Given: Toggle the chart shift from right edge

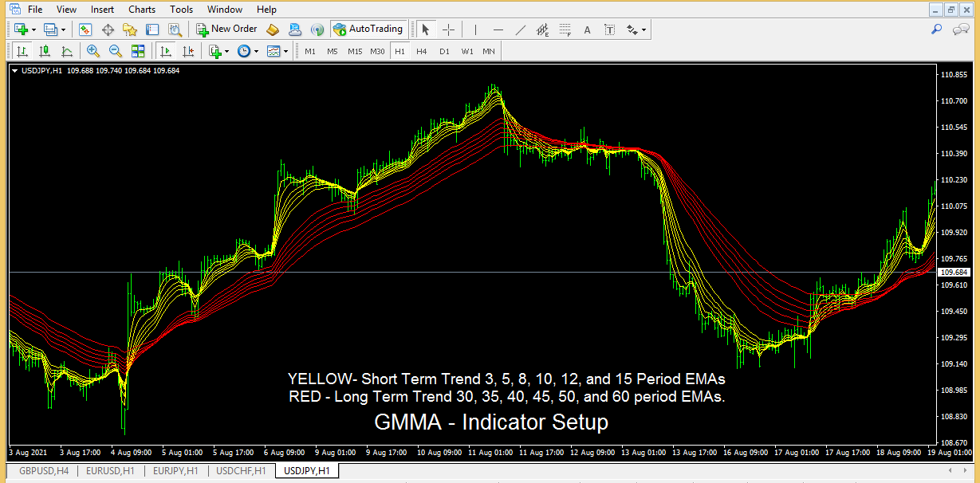Looking at the screenshot, I should pos(188,50).
